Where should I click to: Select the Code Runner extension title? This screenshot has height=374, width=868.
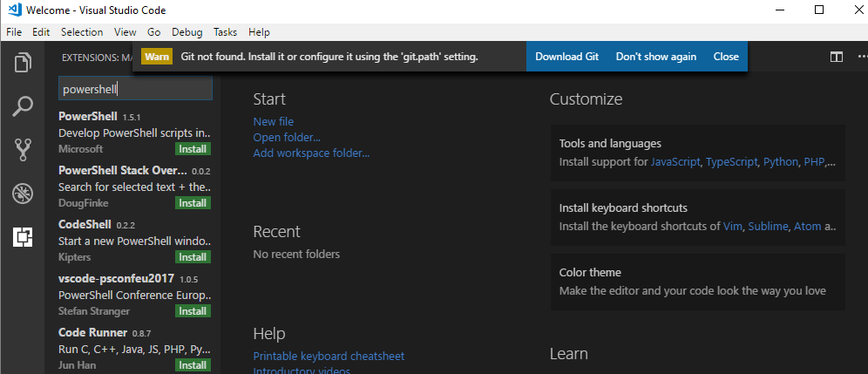pos(92,332)
